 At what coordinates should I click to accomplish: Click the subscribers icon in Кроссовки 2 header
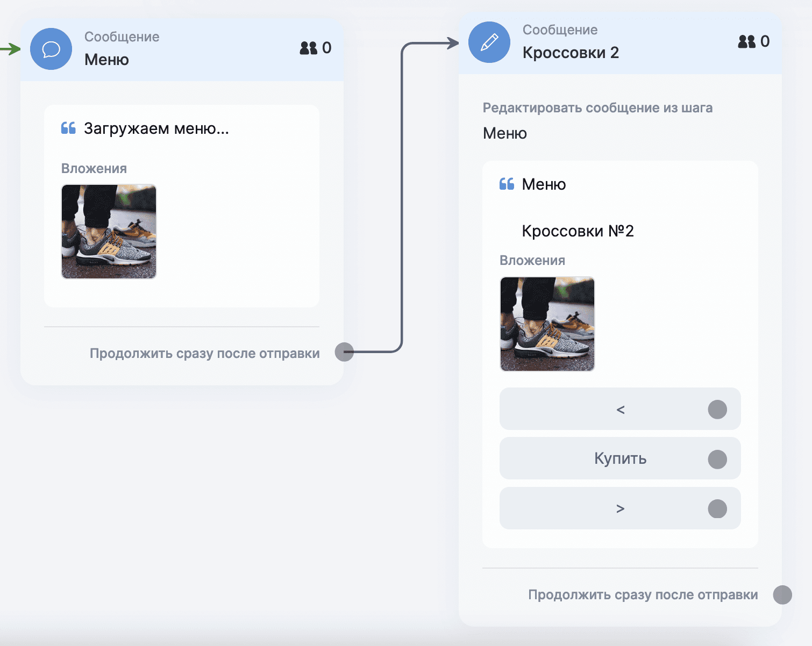click(747, 41)
